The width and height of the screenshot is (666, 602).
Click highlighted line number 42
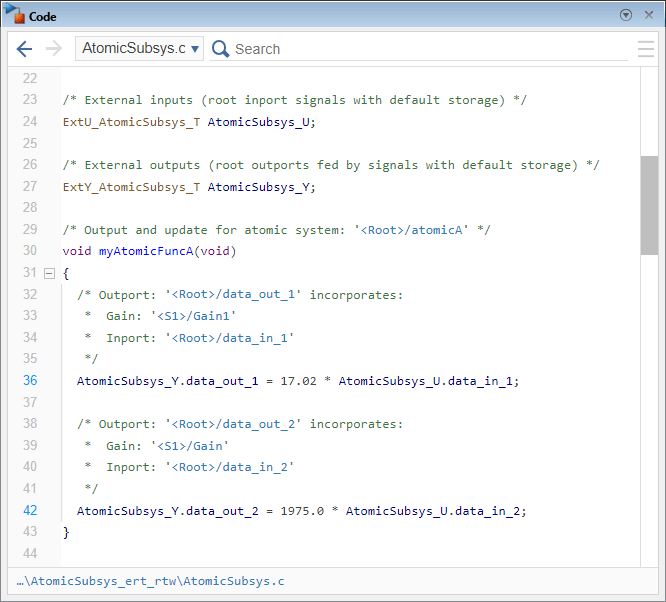pos(30,510)
